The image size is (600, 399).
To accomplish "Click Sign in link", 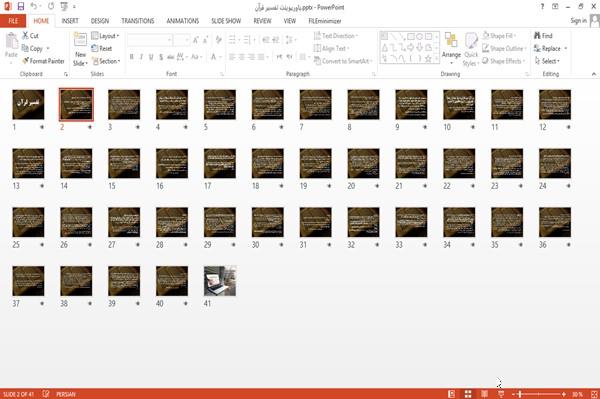I will coord(578,21).
